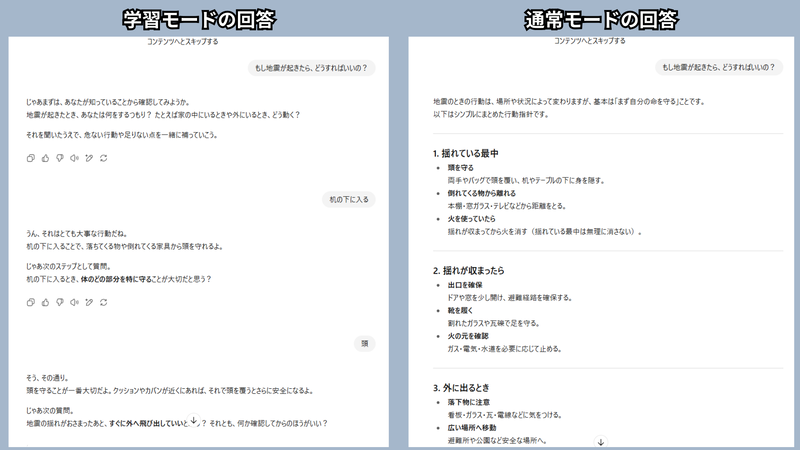The width and height of the screenshot is (800, 450).
Task: Click bold question 体のどの部分を特に守る
Action: pos(116,279)
